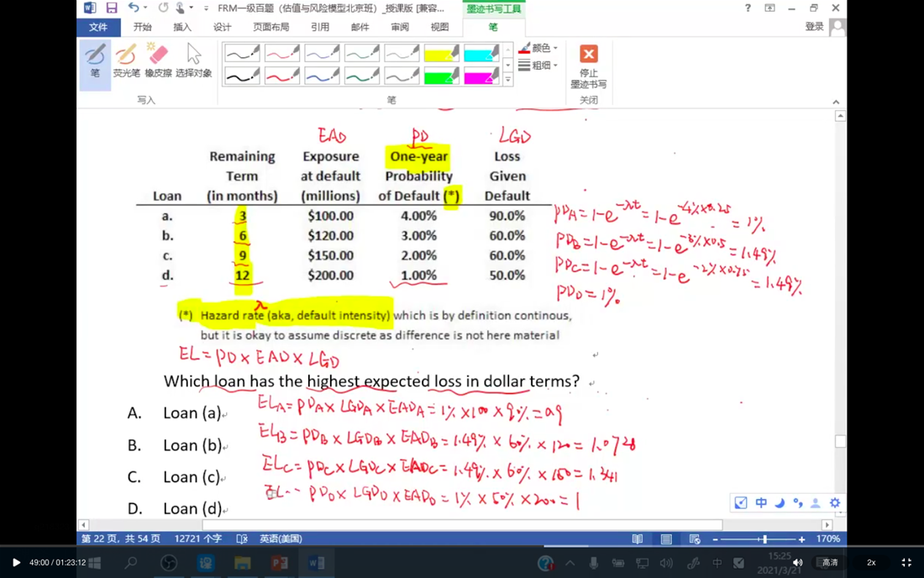Pick the bright green highlighter swatch
The height and width of the screenshot is (578, 924).
pyautogui.click(x=441, y=76)
